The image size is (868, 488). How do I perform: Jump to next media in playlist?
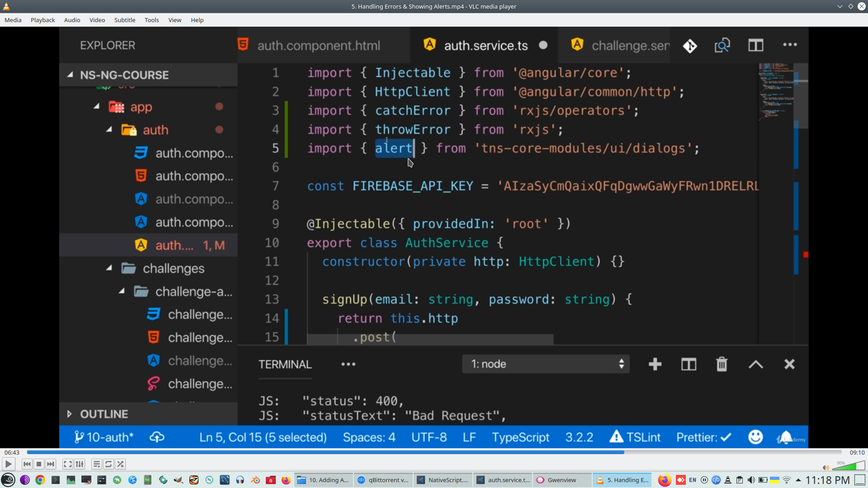[x=51, y=464]
